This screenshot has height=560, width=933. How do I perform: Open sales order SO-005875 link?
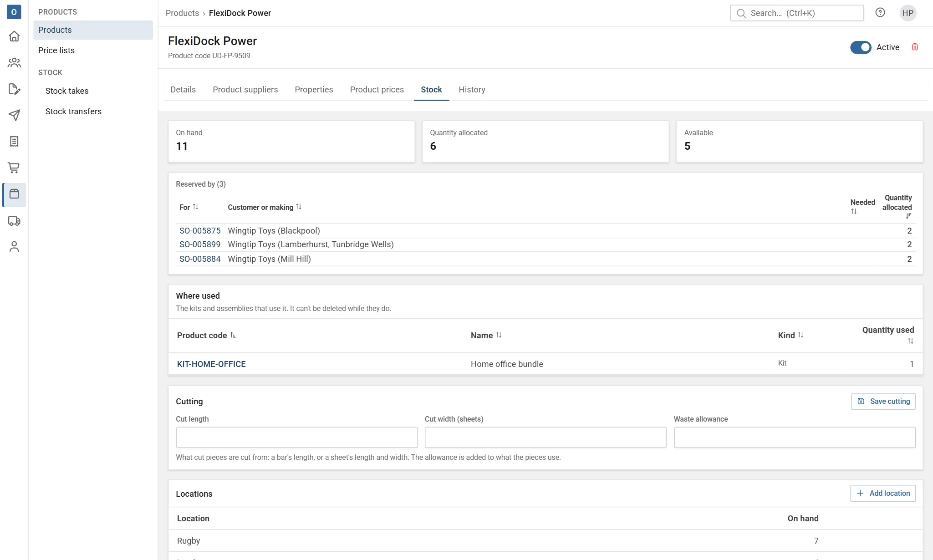[200, 231]
